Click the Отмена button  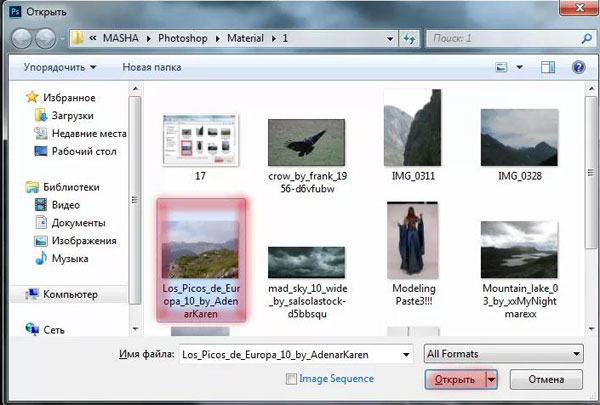tap(546, 379)
